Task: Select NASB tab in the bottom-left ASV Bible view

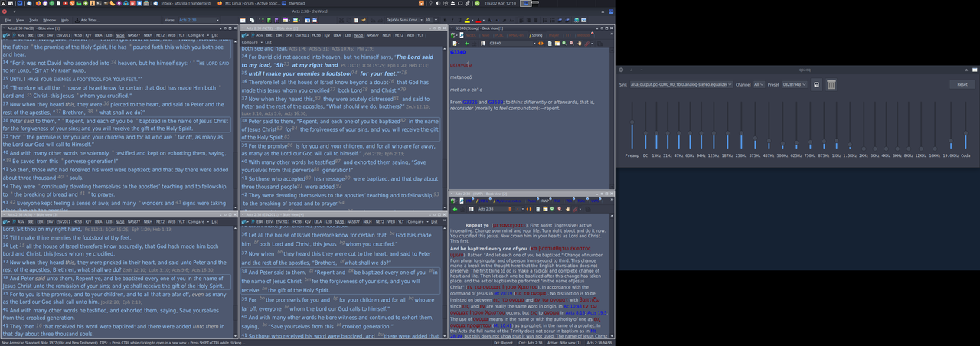Action: [120, 221]
